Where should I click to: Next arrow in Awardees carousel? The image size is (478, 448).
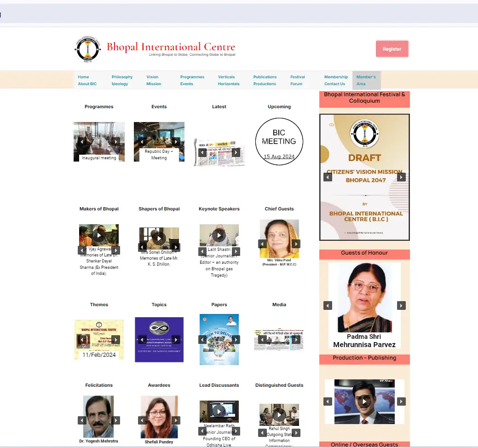(176, 420)
